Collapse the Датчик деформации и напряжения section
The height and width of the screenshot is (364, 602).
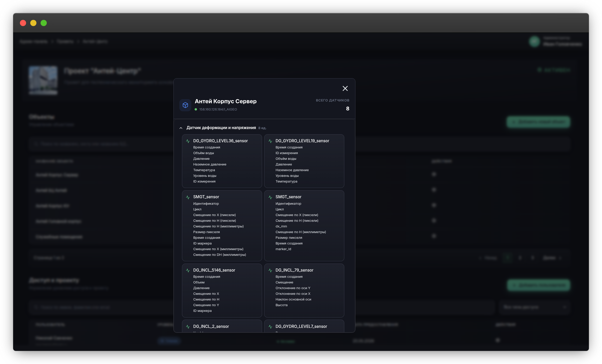pyautogui.click(x=181, y=128)
